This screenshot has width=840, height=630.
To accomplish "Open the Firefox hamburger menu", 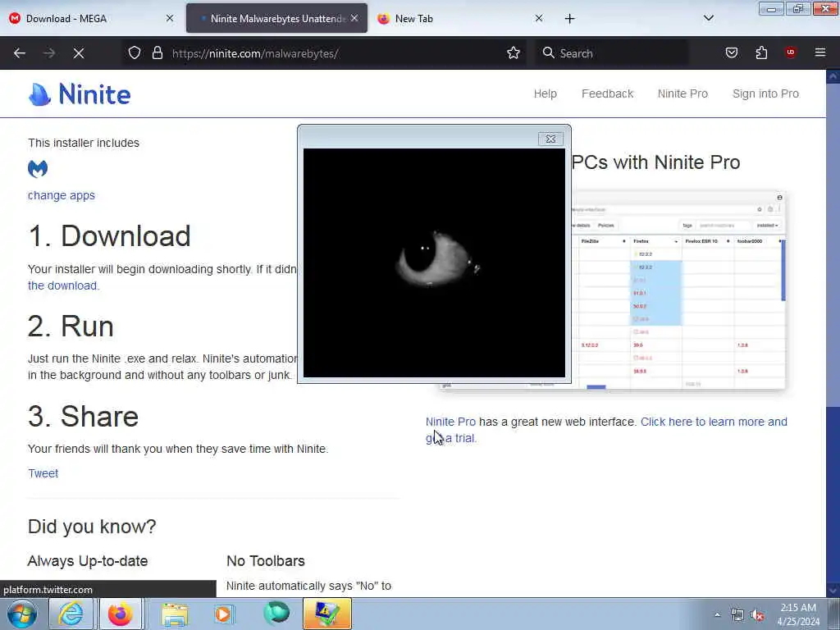I will click(x=820, y=53).
